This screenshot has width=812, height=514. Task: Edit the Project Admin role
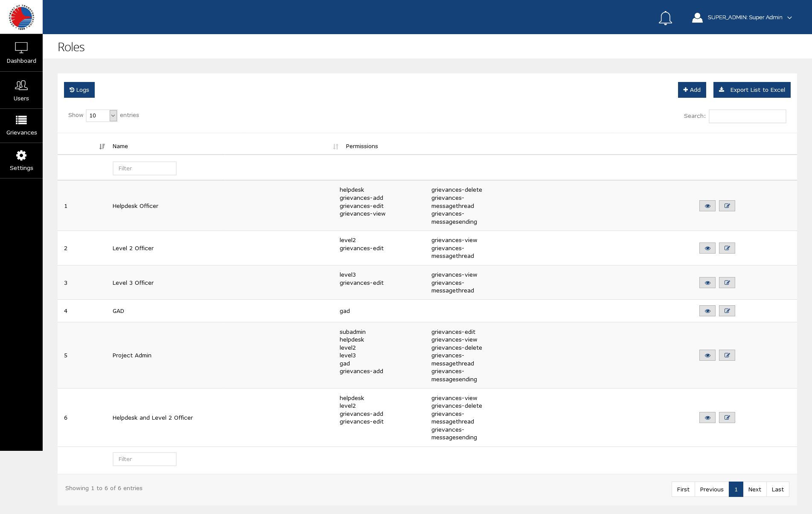(727, 355)
